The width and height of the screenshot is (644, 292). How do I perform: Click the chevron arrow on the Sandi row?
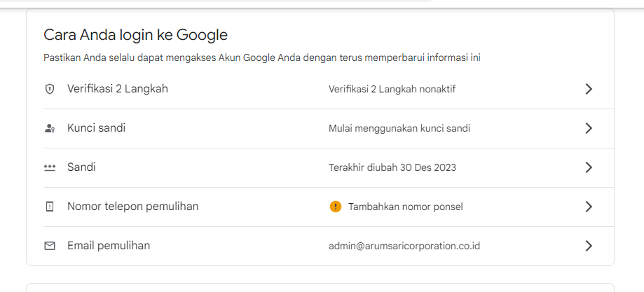(589, 167)
